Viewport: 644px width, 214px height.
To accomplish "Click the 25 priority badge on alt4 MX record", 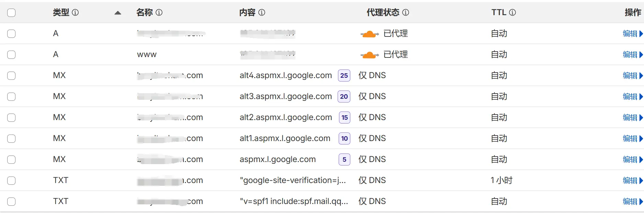I will (344, 75).
